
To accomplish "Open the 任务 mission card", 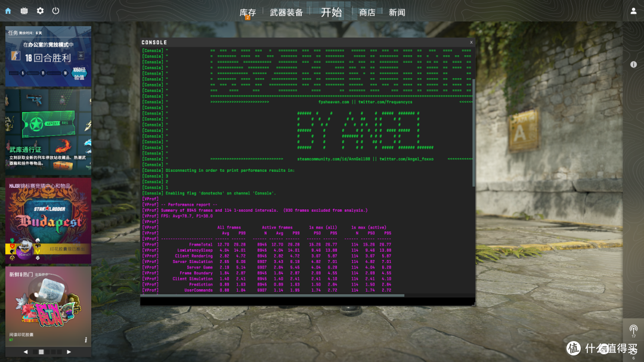I will [48, 56].
